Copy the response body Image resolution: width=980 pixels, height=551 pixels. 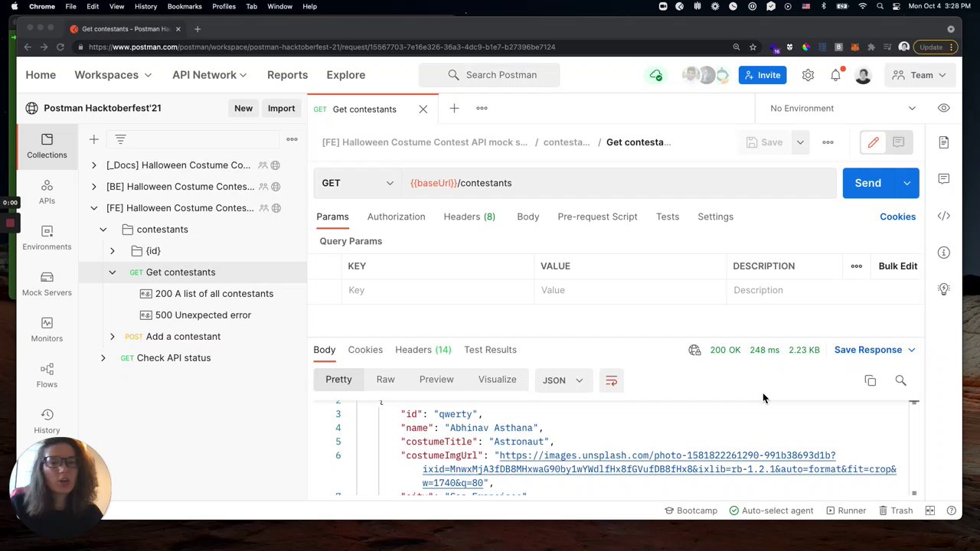coord(870,380)
